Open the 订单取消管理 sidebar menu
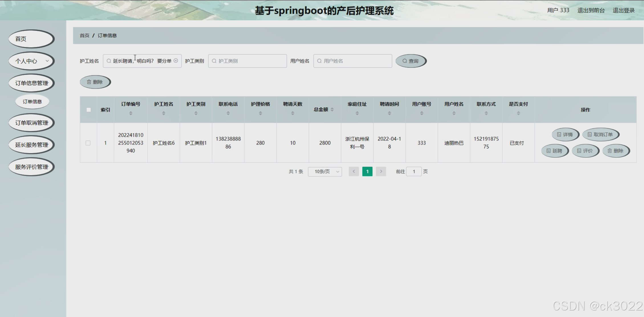 (31, 123)
